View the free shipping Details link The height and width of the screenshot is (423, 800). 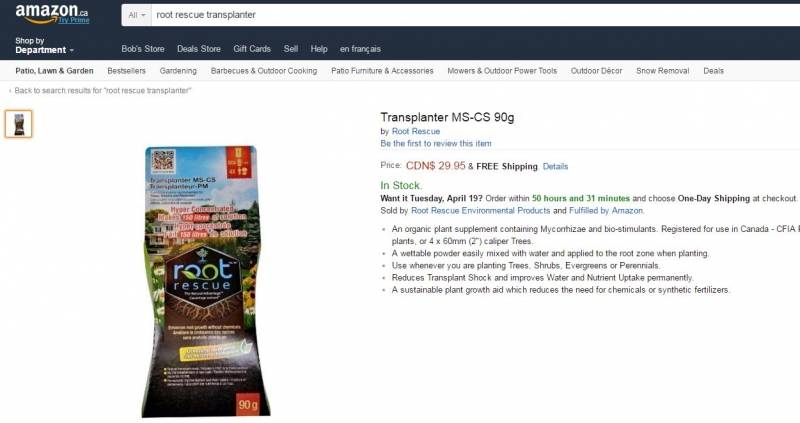(555, 166)
